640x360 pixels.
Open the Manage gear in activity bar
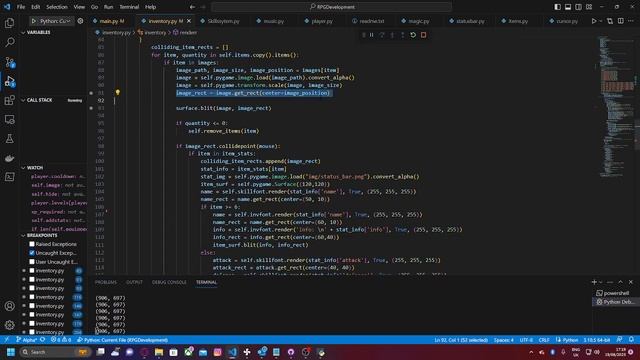[x=9, y=325]
